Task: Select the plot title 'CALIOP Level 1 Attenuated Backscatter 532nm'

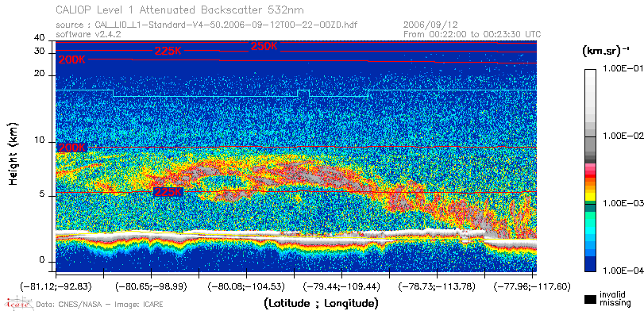Action: [x=180, y=10]
